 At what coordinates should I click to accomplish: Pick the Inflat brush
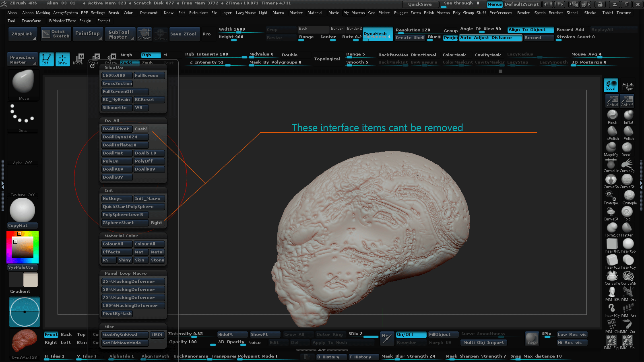tap(628, 116)
